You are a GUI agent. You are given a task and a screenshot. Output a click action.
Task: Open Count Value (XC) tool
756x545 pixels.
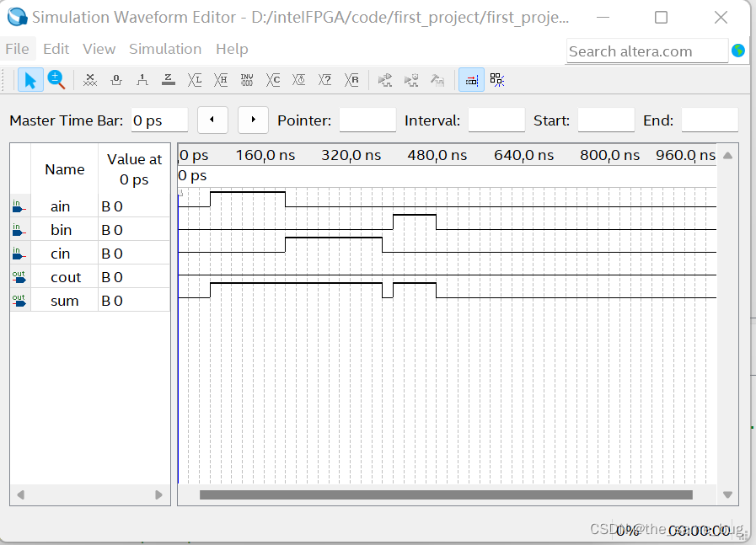click(x=273, y=80)
